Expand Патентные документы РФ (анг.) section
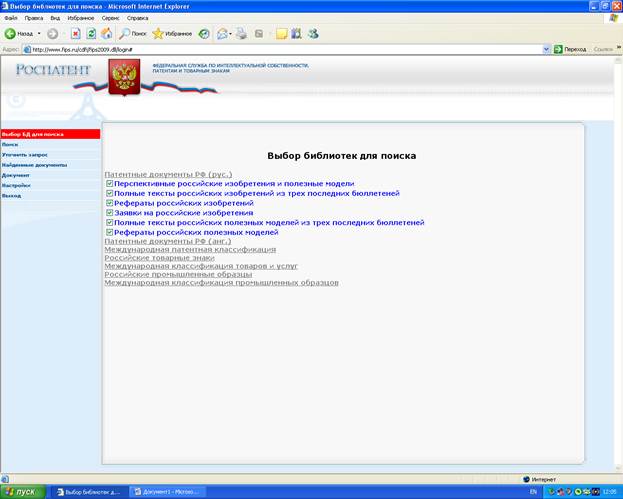This screenshot has width=623, height=499. tap(168, 241)
